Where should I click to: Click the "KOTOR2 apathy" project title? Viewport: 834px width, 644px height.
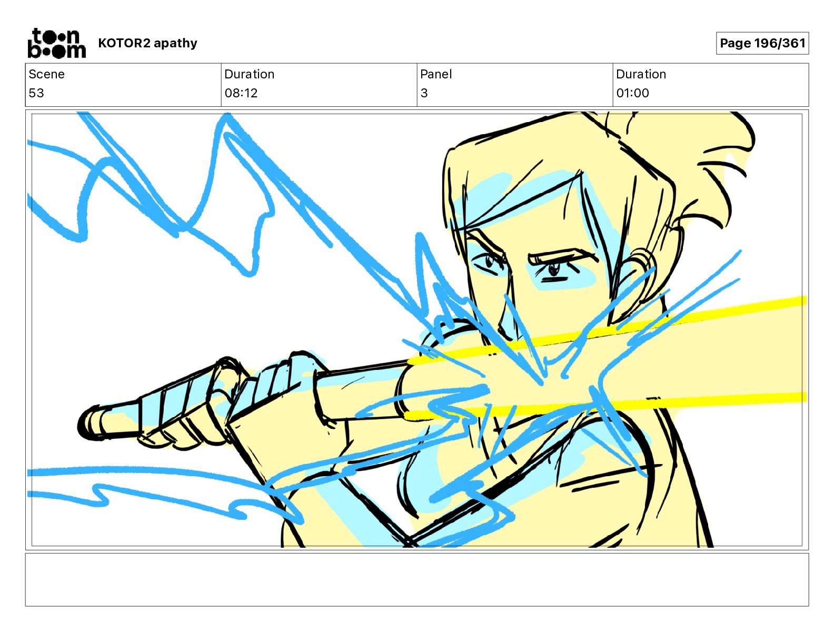click(x=147, y=43)
